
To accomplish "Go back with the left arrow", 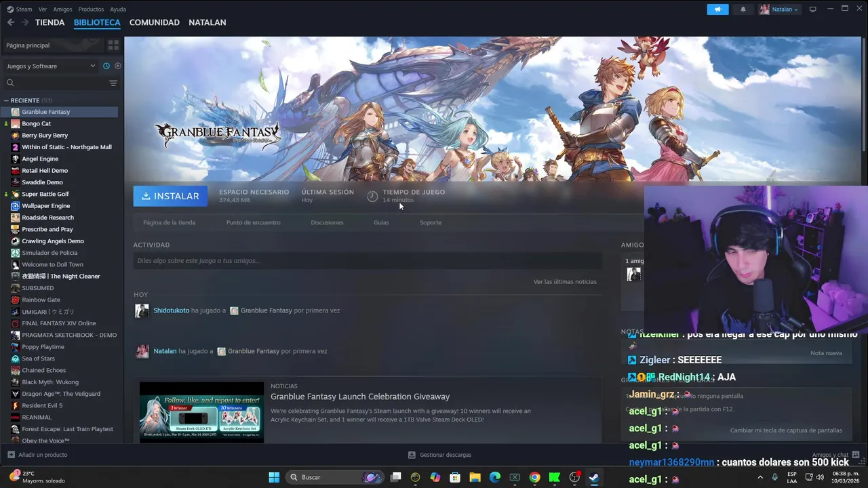I will point(11,22).
